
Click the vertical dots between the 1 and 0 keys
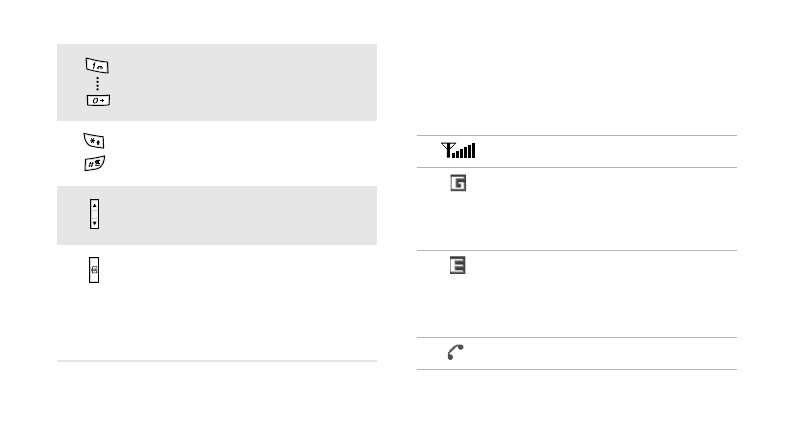click(97, 84)
